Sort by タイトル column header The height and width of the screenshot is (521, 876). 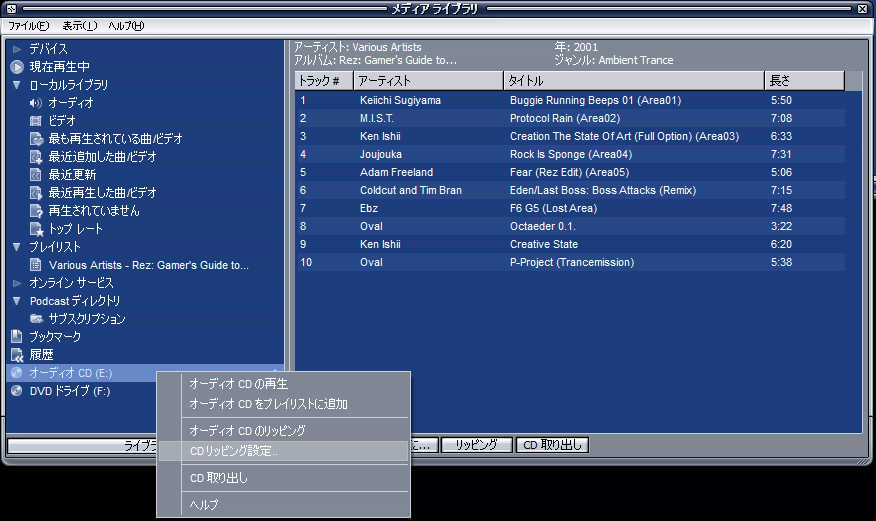634,81
